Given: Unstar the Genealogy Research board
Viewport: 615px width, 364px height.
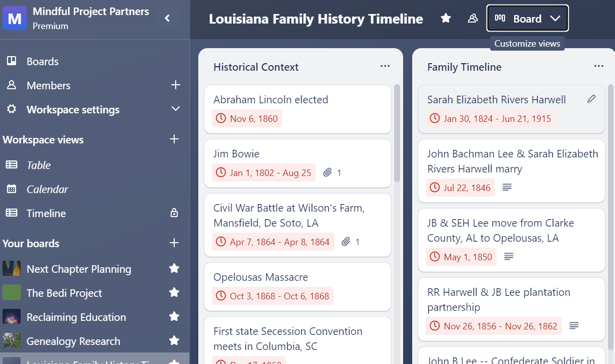Looking at the screenshot, I should point(174,341).
